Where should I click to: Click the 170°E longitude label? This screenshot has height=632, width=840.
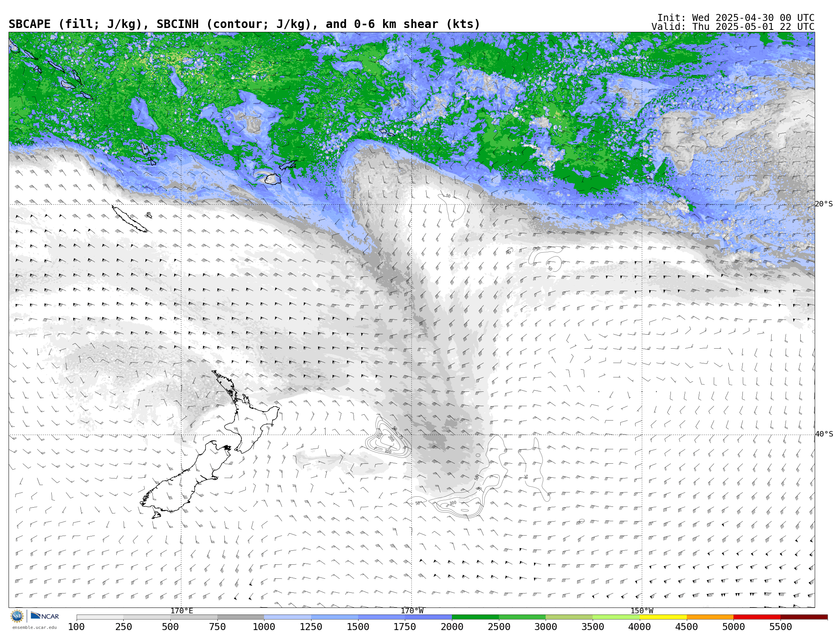pos(182,611)
